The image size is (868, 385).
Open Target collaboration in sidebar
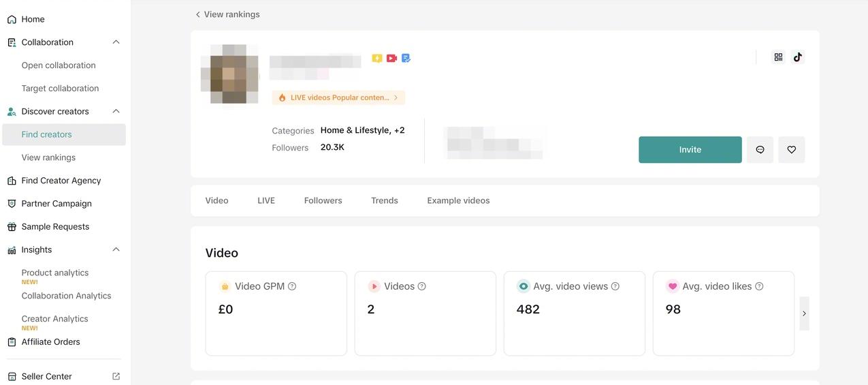click(x=60, y=89)
